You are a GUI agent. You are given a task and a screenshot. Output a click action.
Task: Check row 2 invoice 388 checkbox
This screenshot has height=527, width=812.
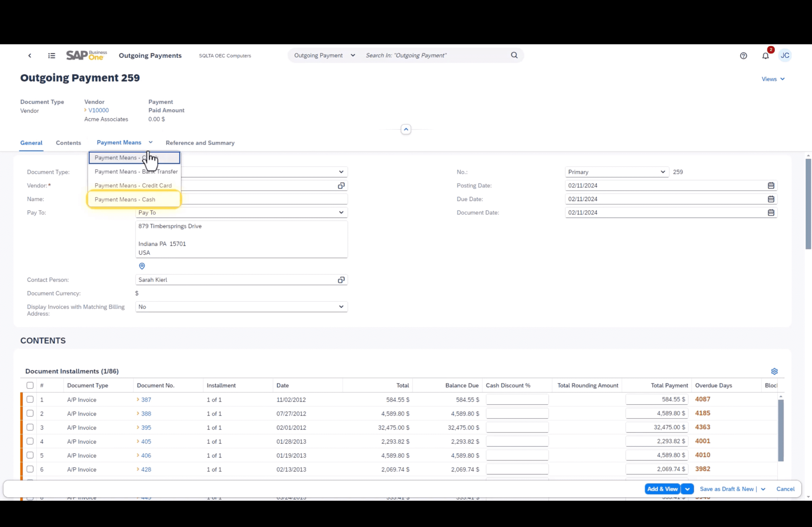click(30, 413)
